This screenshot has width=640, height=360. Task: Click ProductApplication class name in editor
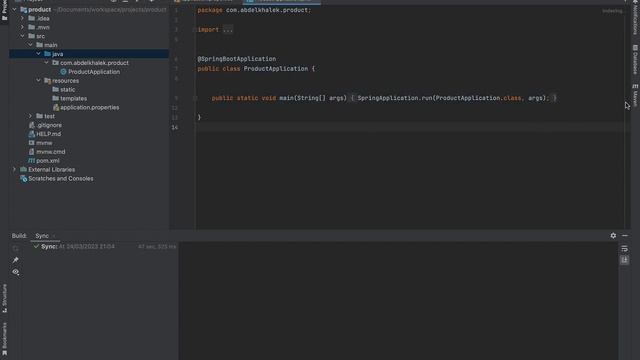coord(276,69)
